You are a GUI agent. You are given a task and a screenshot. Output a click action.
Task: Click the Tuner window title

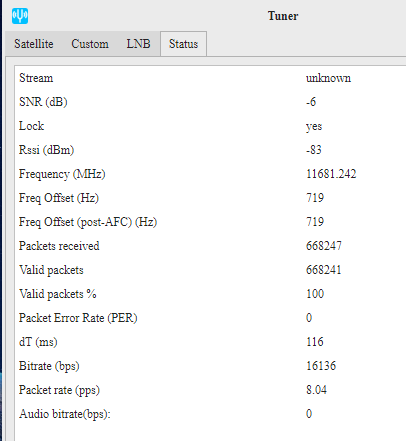tap(283, 16)
